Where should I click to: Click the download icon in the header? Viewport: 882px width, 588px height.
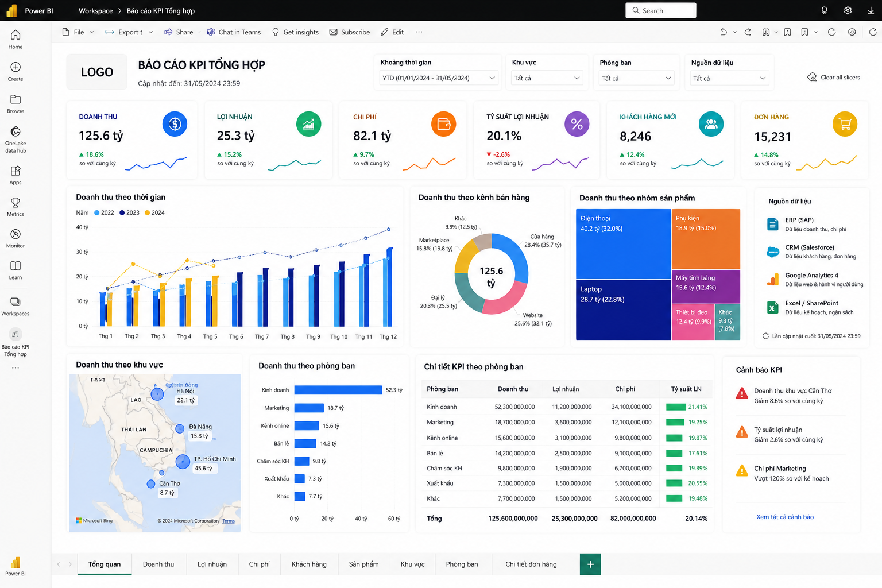click(871, 10)
